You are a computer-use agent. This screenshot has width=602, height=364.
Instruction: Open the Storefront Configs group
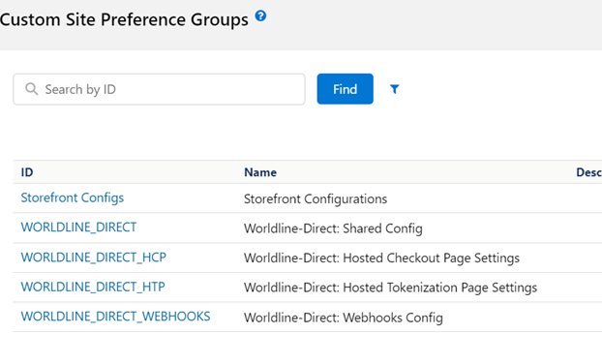[73, 197]
